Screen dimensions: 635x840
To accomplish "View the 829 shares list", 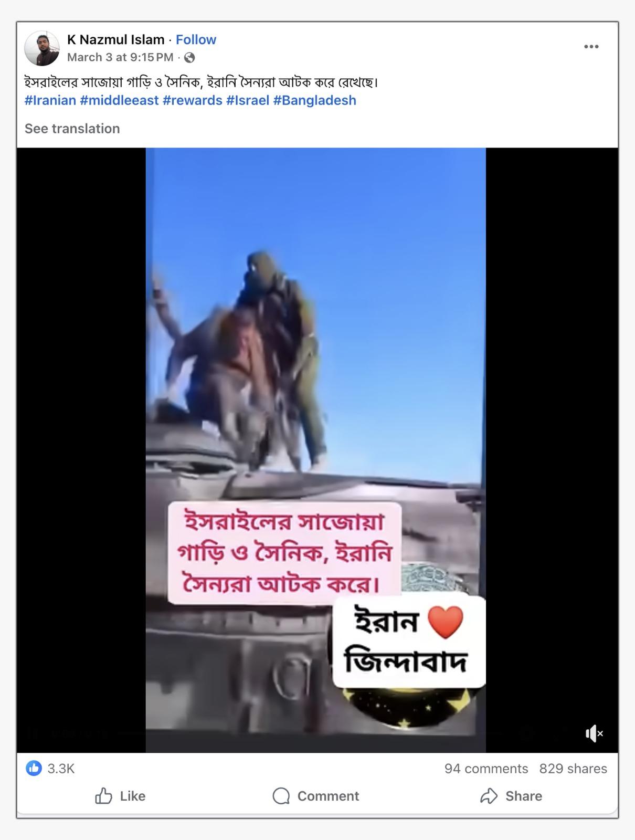I will tap(573, 769).
